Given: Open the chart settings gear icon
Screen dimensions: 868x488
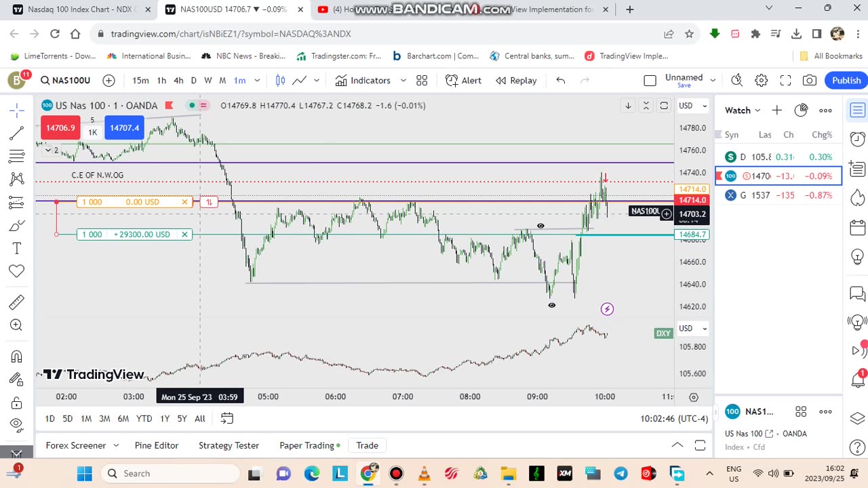Looking at the screenshot, I should pyautogui.click(x=762, y=80).
